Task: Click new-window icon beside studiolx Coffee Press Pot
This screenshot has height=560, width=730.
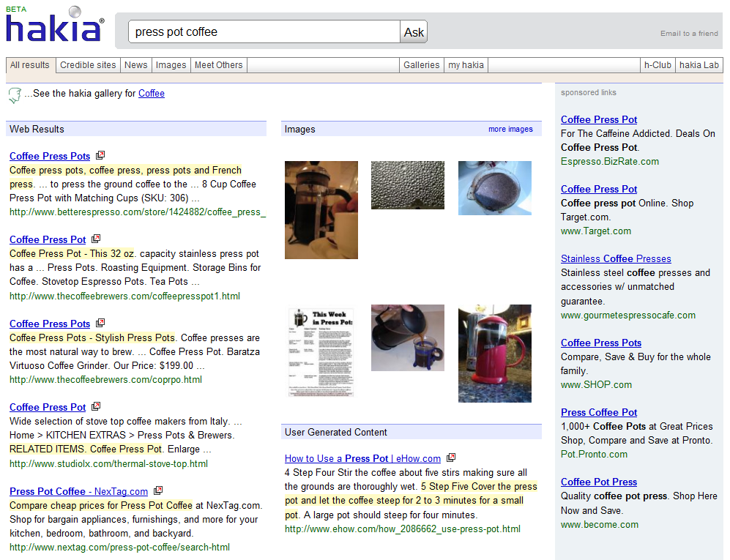Action: click(x=96, y=407)
